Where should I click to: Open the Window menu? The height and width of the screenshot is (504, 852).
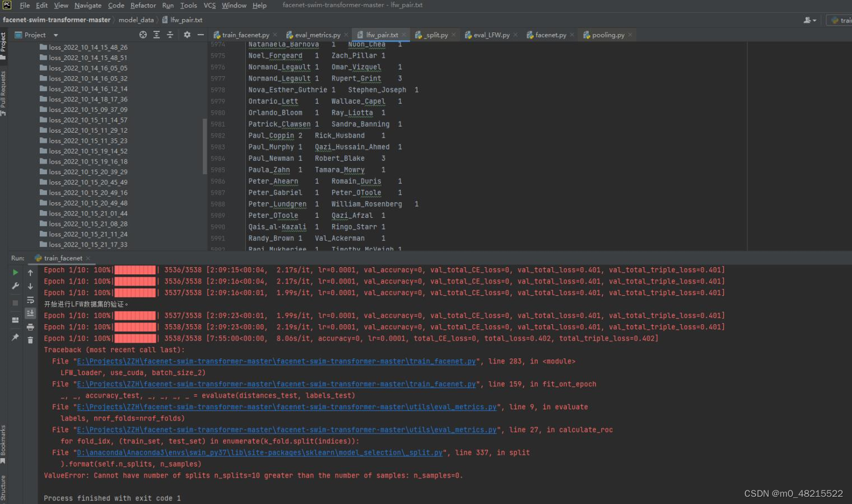(234, 5)
